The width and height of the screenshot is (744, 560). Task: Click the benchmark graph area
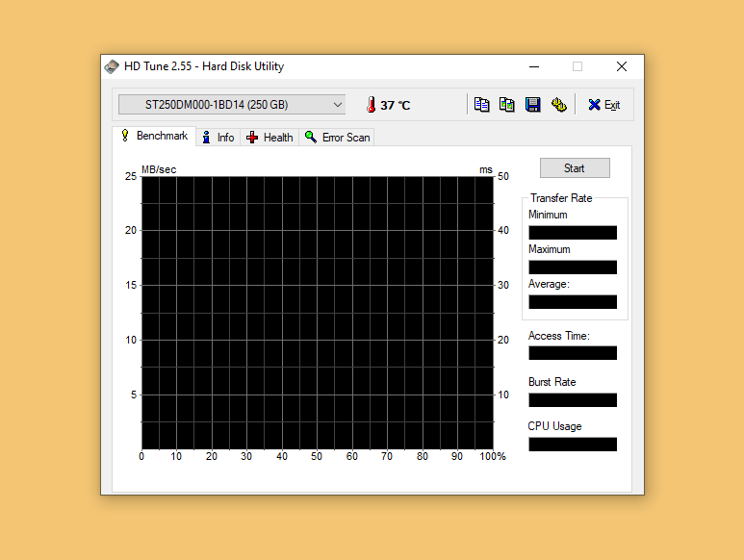pos(318,313)
